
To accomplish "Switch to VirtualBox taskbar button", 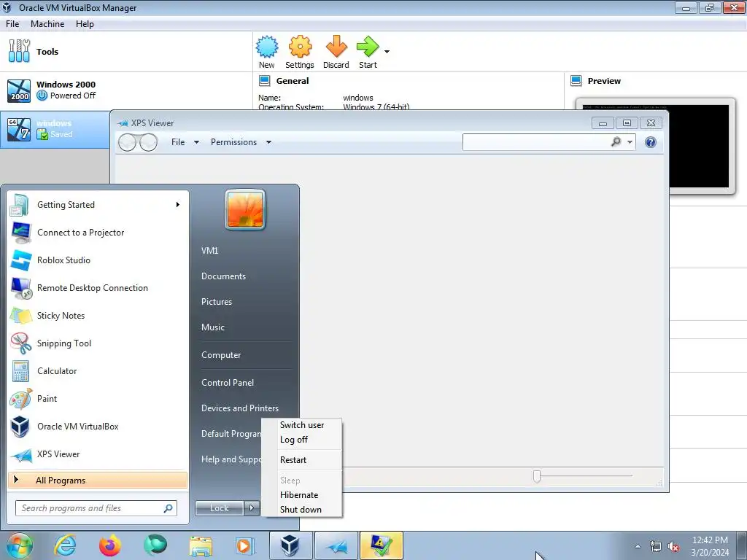I will pos(290,545).
